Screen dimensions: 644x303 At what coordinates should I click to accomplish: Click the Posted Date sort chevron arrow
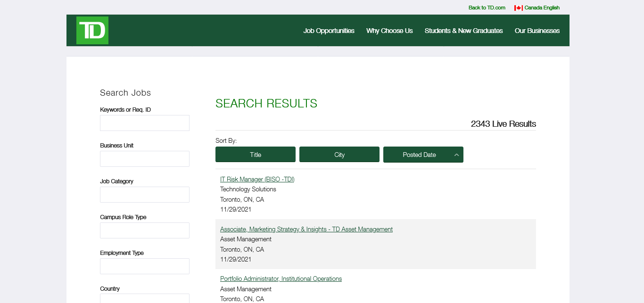point(456,155)
